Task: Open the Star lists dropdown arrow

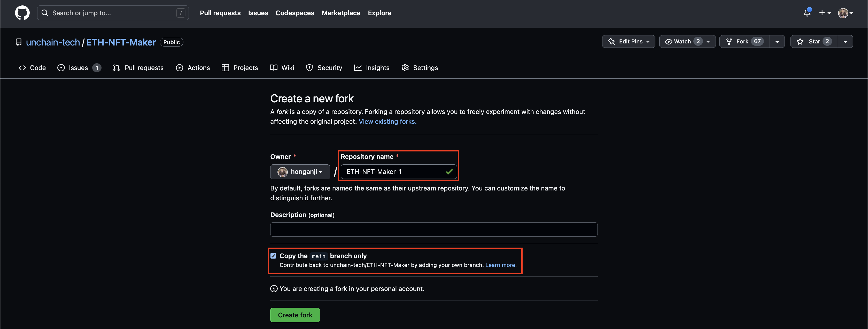Action: click(846, 41)
